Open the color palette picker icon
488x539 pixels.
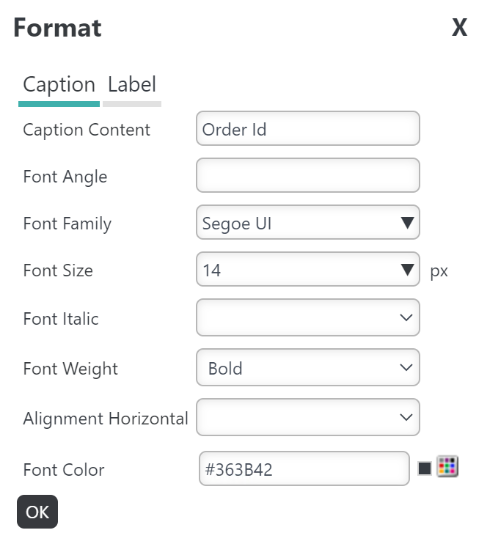[447, 466]
